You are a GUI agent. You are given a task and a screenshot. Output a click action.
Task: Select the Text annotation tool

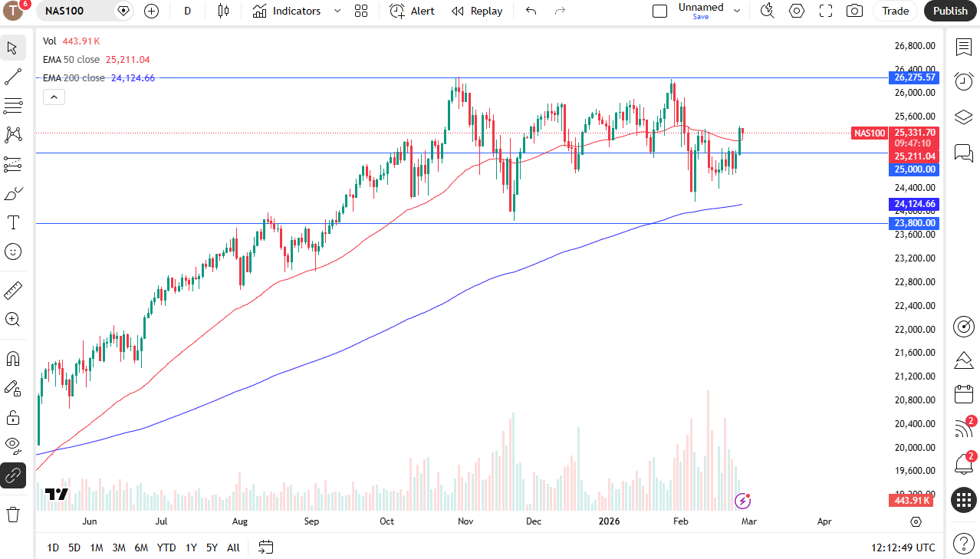tap(12, 222)
